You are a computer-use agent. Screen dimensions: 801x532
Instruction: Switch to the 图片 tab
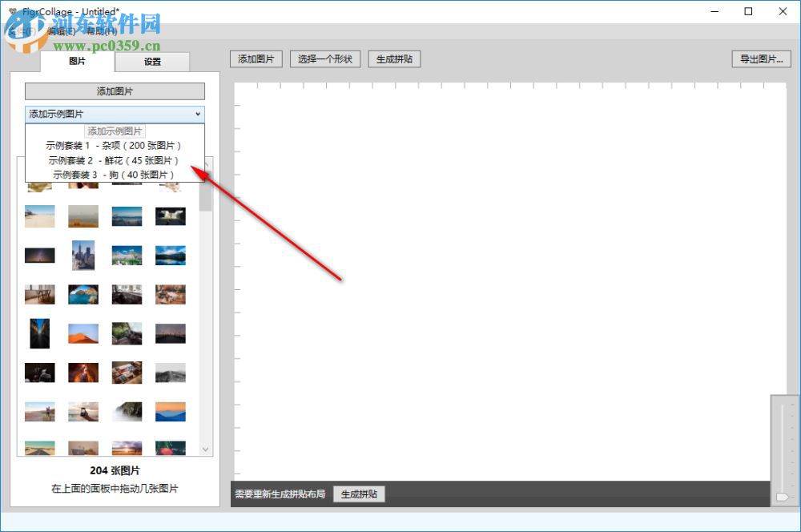[77, 61]
